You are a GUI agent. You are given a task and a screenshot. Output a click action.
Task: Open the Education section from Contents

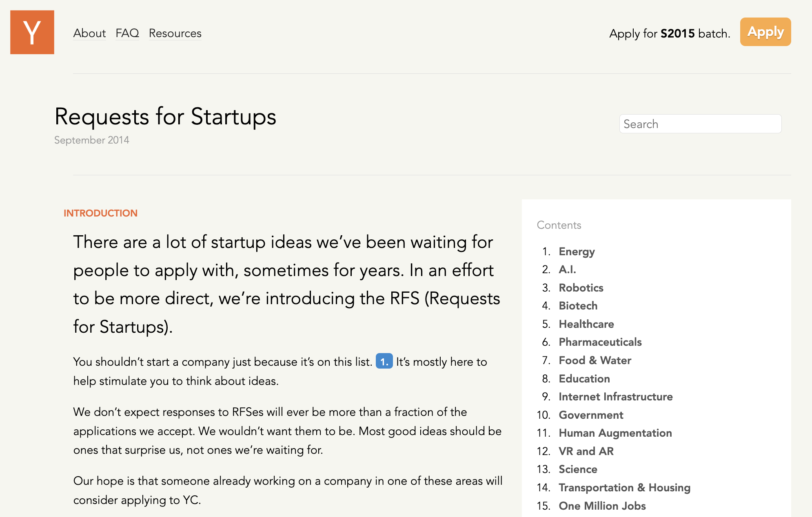(584, 378)
